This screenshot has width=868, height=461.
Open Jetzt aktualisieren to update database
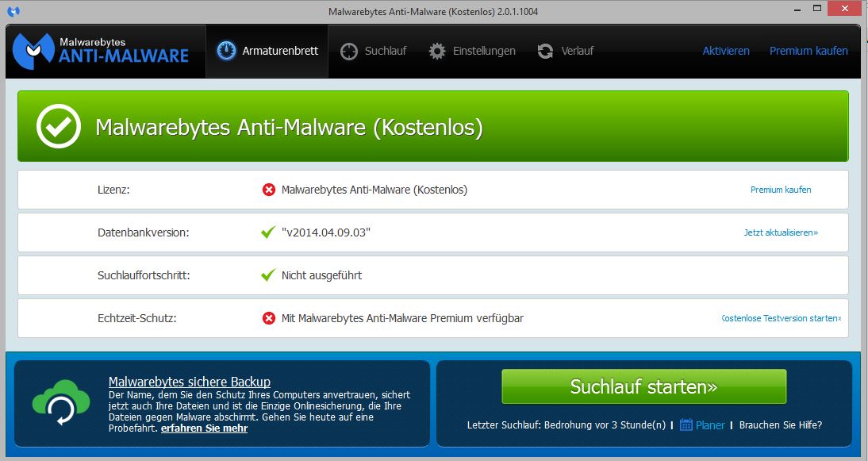pos(781,232)
